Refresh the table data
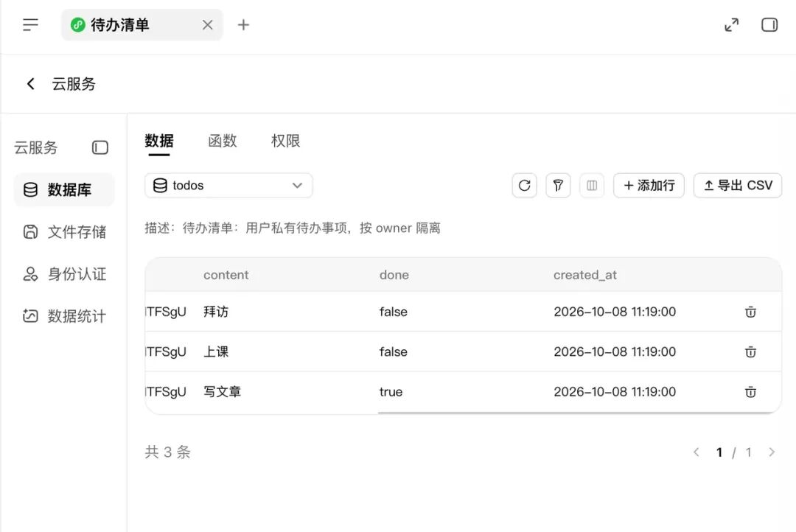Screen dimensions: 796x532 [525, 185]
